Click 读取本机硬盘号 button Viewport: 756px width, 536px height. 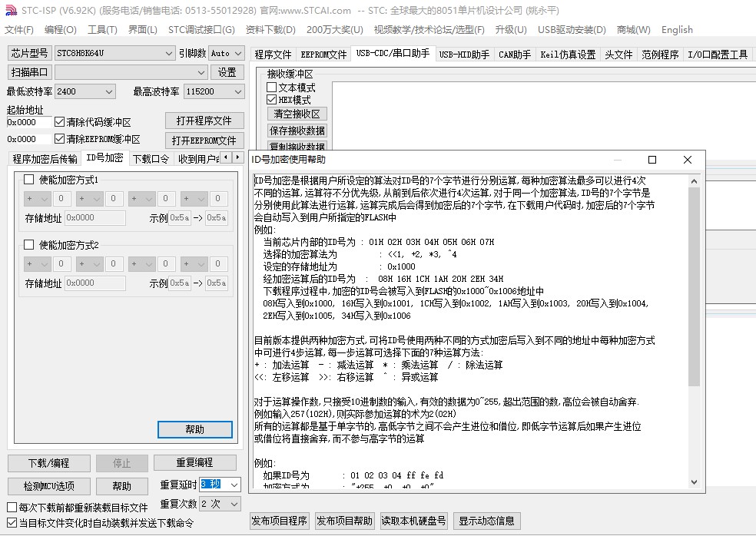413,521
